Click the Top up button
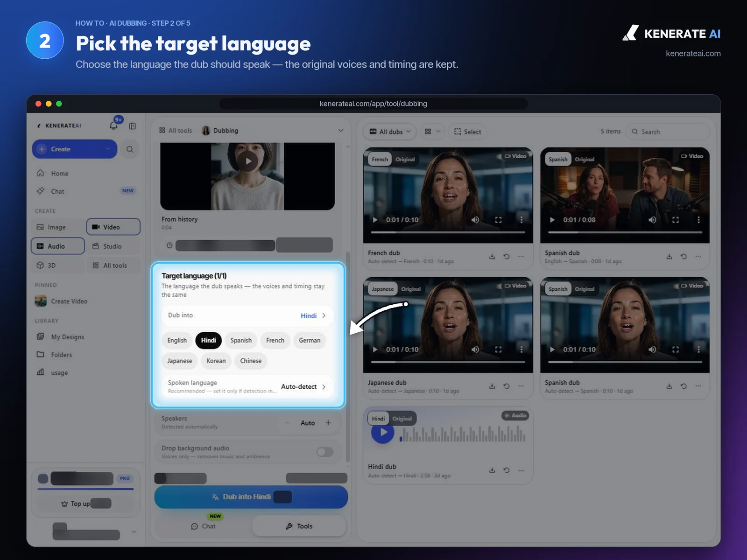747x560 pixels. click(86, 504)
